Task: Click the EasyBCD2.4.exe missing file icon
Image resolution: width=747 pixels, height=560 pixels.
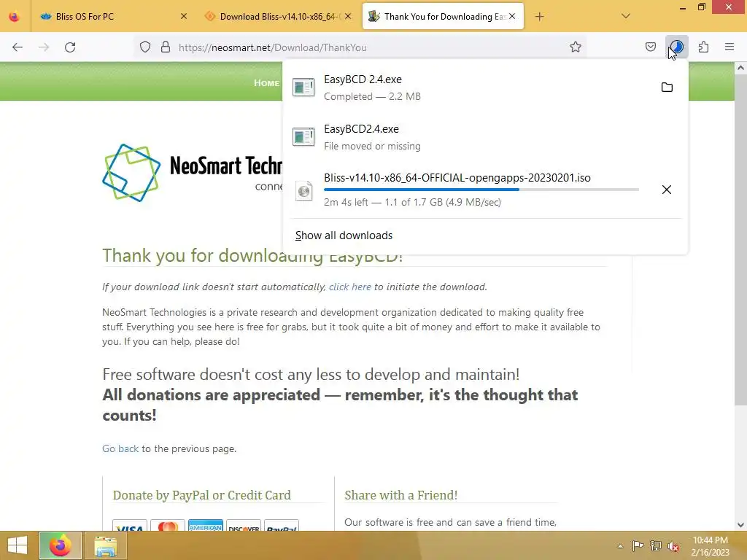Action: point(303,136)
